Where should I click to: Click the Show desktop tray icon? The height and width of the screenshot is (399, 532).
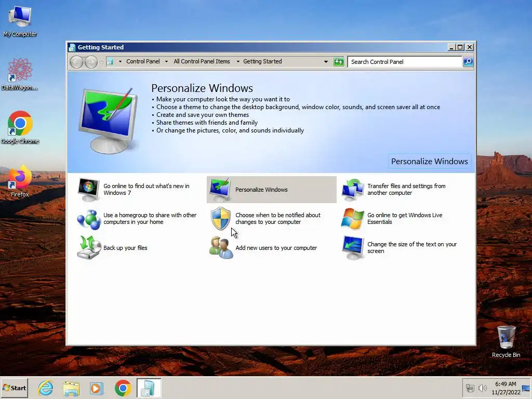[x=526, y=388]
